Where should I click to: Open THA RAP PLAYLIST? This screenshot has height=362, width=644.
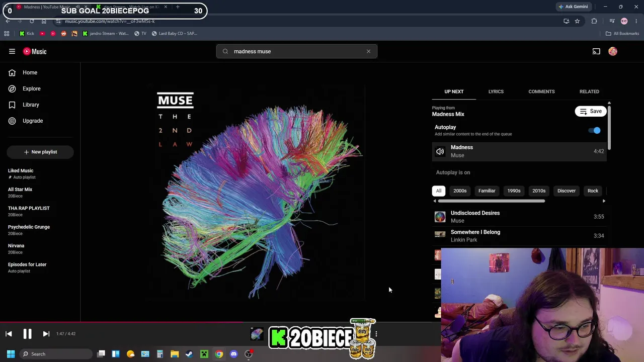click(40, 211)
